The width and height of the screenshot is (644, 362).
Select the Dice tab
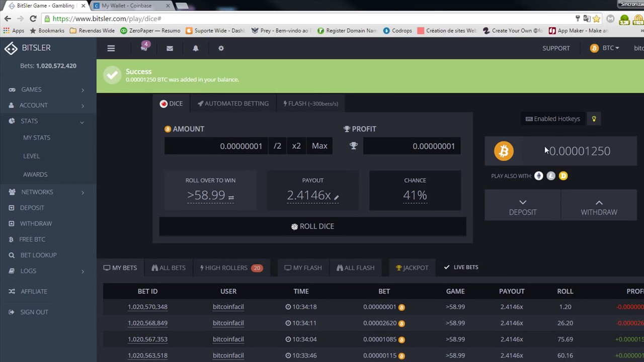(x=171, y=104)
